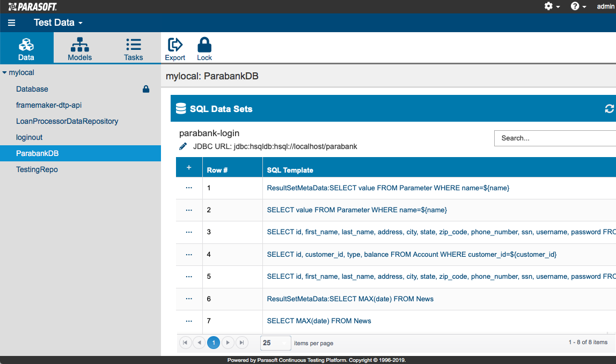Open the settings gear menu
616x364 pixels.
tap(552, 6)
